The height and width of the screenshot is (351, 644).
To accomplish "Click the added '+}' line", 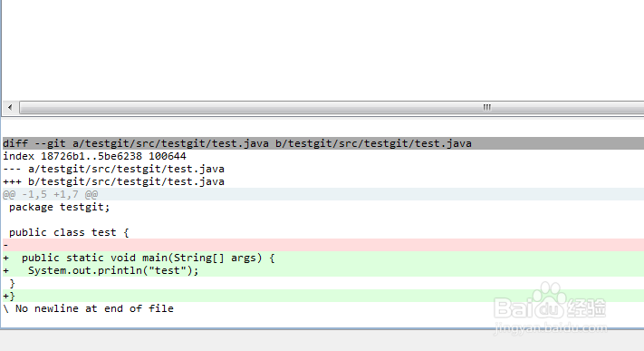I will coord(323,296).
